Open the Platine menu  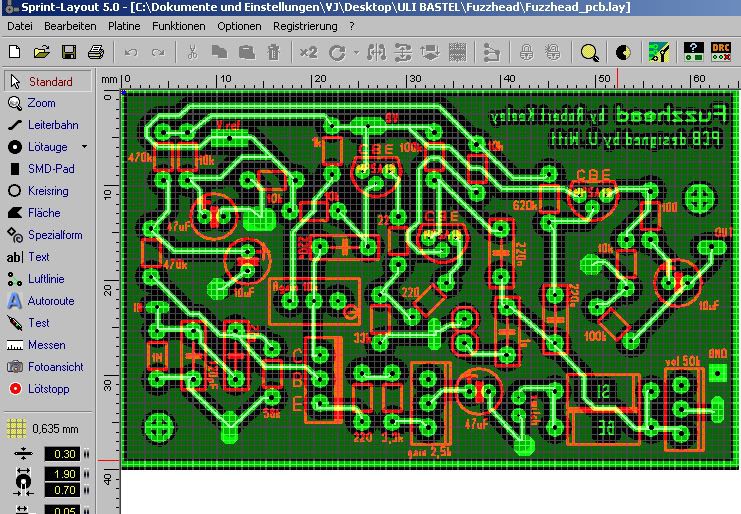[124, 26]
